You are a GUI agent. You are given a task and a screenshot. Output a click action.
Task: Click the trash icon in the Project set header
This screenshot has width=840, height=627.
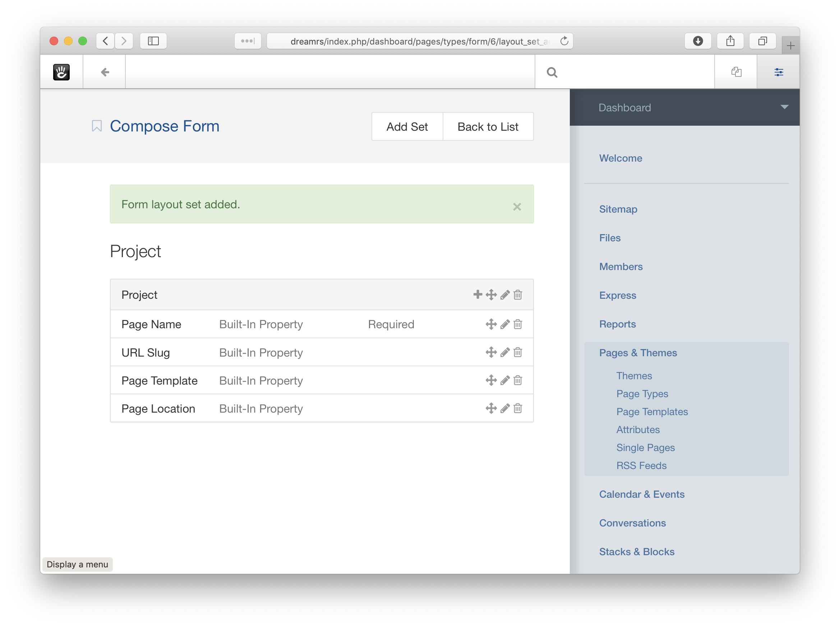click(518, 295)
